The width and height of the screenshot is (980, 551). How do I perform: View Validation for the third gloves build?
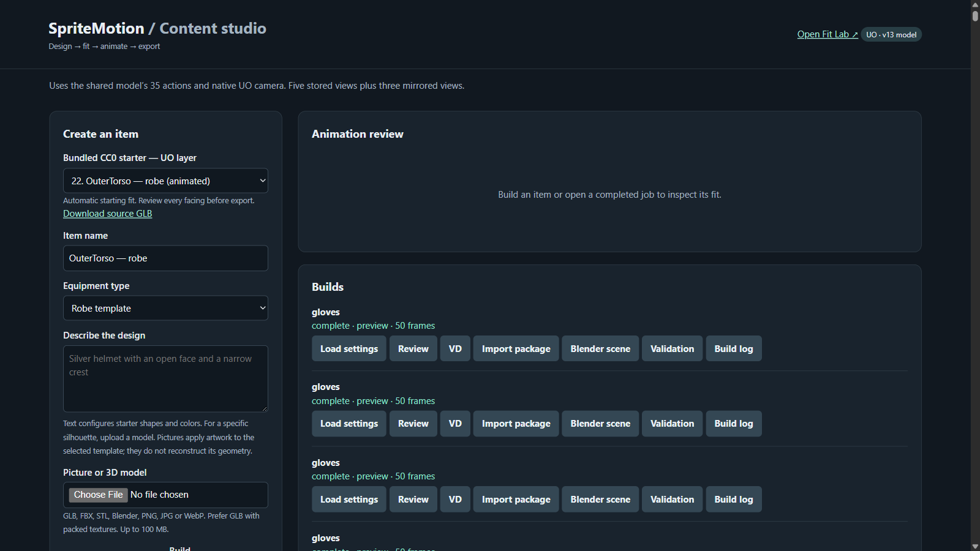(x=673, y=500)
